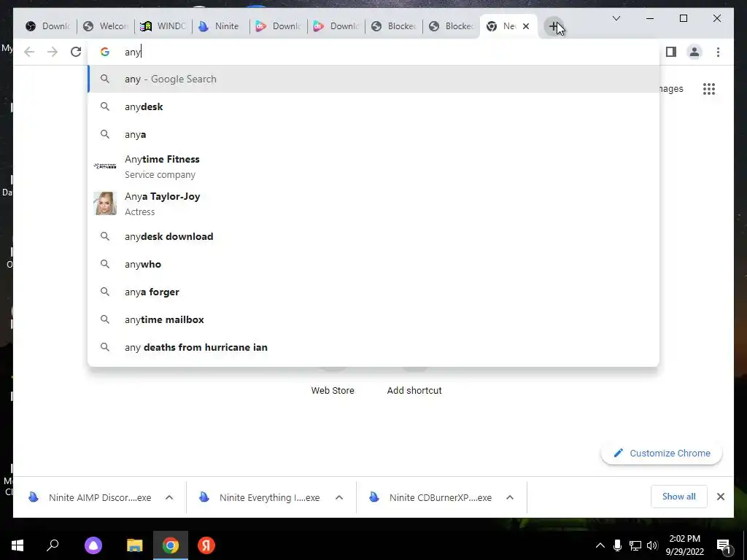
Task: Click the Web Store shortcut label
Action: (333, 391)
